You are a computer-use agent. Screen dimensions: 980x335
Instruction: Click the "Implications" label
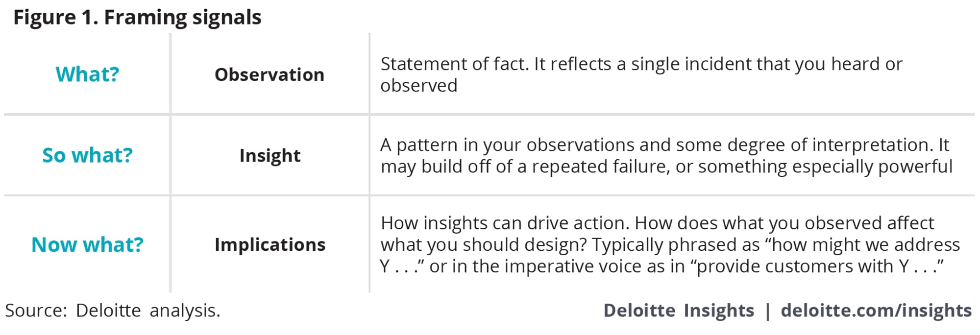click(269, 244)
